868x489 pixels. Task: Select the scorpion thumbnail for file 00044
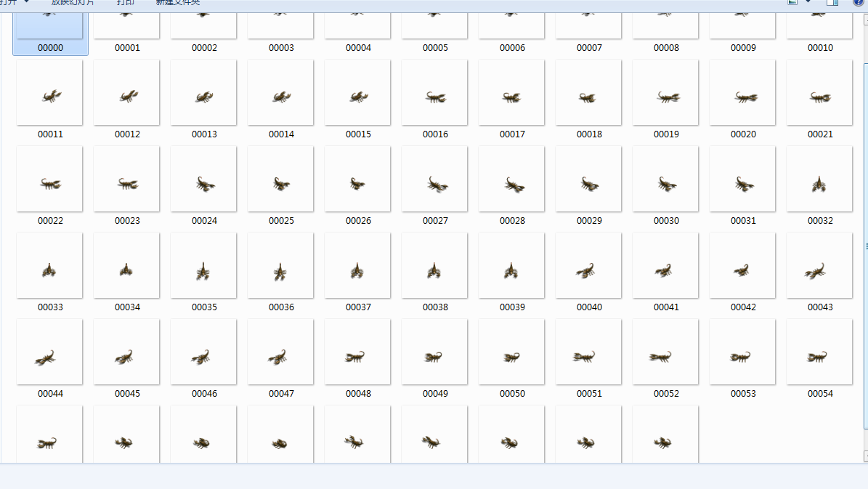50,352
